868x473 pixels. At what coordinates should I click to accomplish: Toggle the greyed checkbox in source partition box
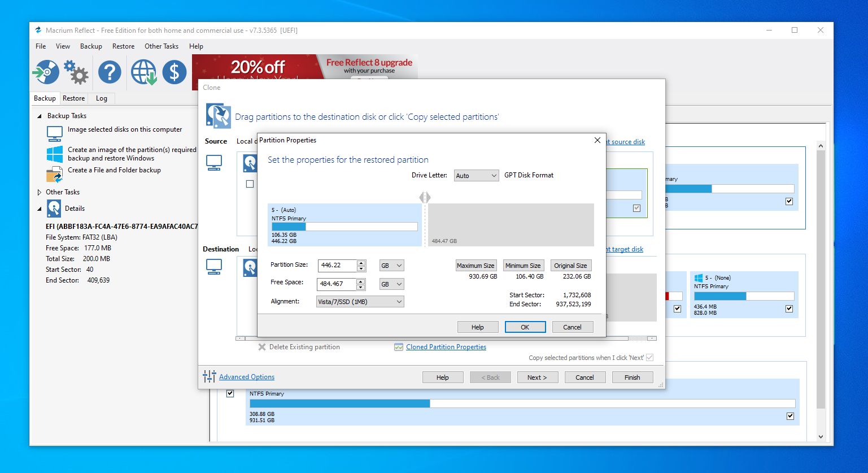(637, 208)
